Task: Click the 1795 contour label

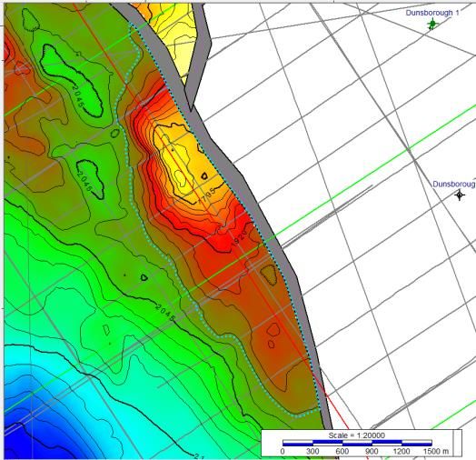Action: (x=207, y=195)
